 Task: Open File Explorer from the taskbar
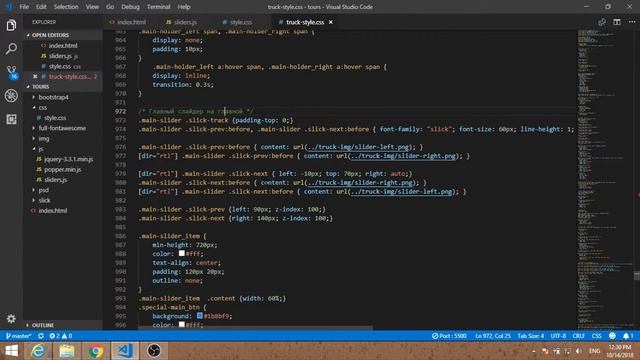67,351
